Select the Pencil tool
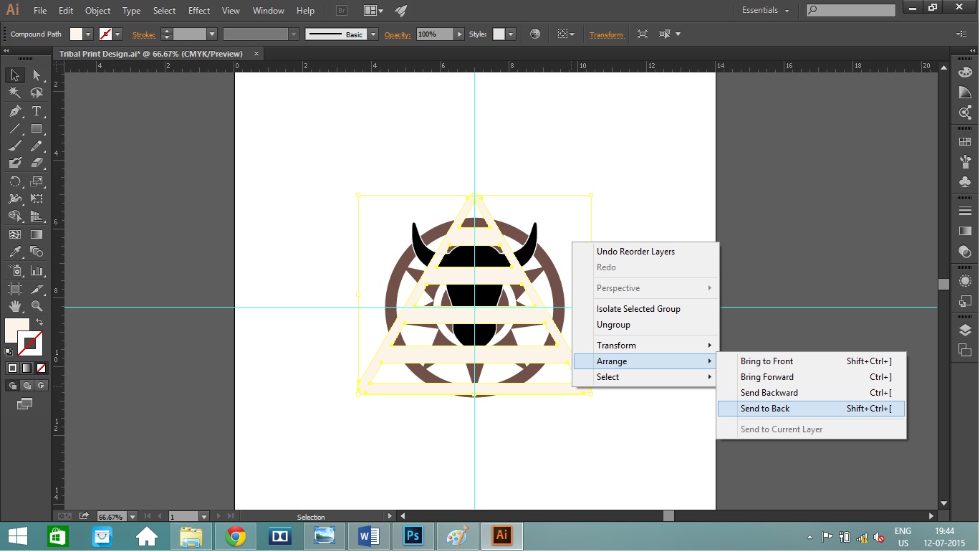The image size is (980, 552). click(37, 146)
